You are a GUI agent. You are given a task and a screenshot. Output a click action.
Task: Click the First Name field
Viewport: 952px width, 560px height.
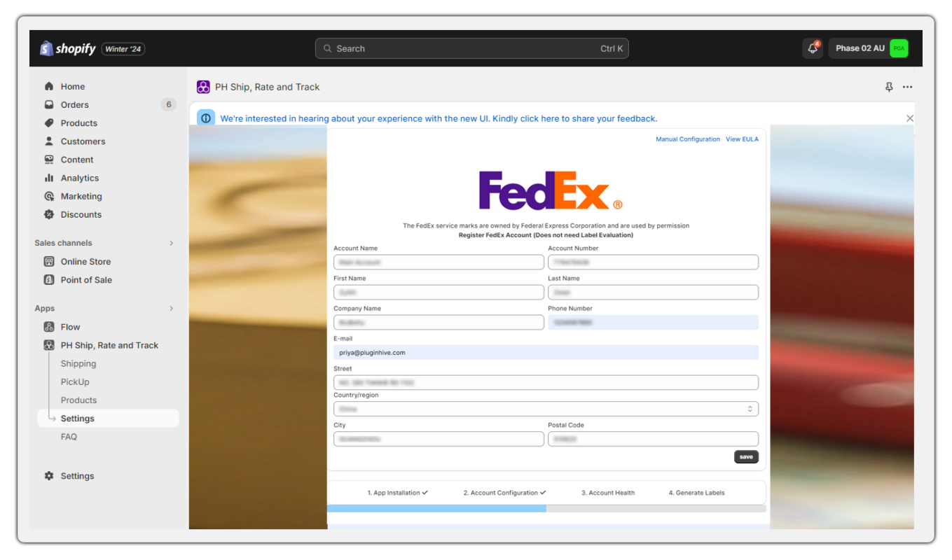439,292
